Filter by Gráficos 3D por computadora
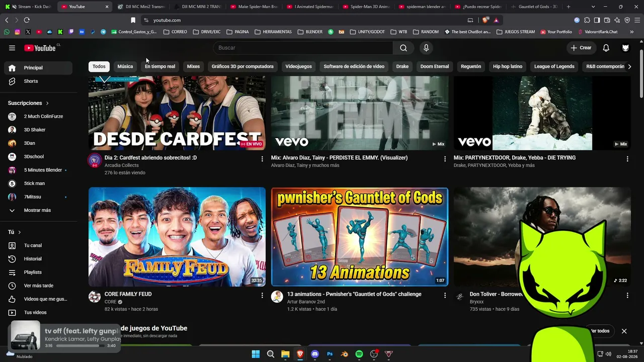644x362 pixels. tap(243, 66)
